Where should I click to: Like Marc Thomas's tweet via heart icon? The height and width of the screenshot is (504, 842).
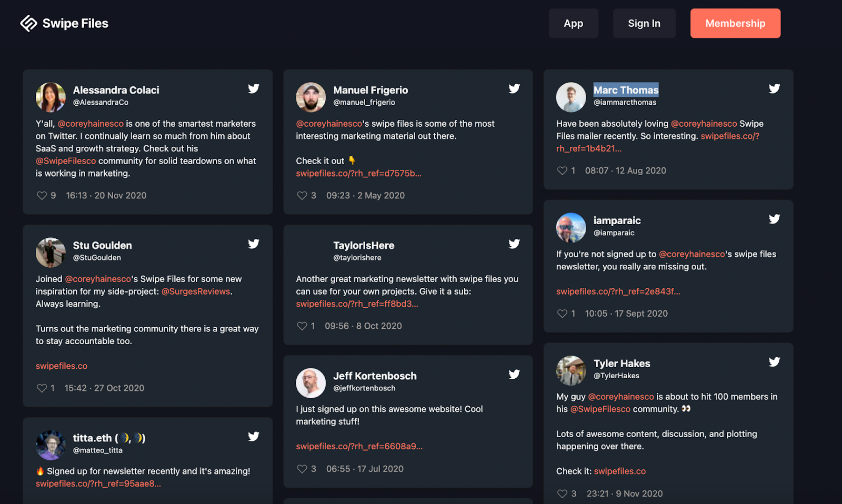coord(562,170)
